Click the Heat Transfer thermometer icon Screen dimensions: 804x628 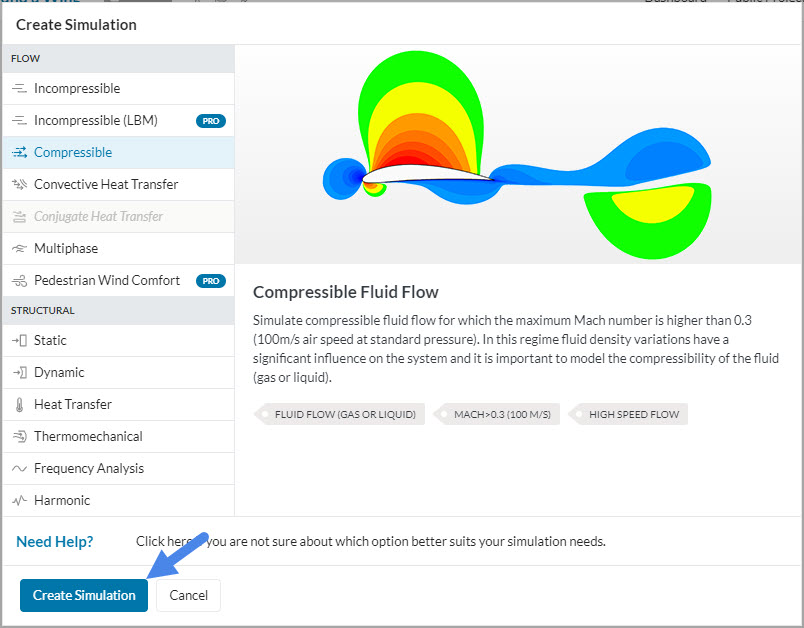(18, 404)
